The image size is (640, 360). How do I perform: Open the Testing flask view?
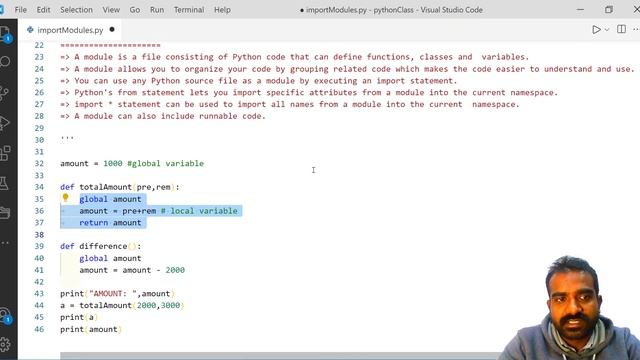click(4, 183)
